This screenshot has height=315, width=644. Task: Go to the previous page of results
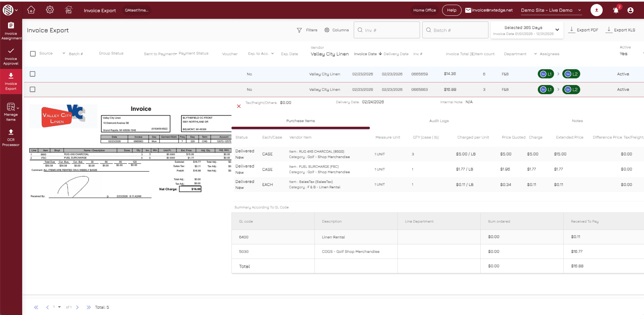coord(47,307)
